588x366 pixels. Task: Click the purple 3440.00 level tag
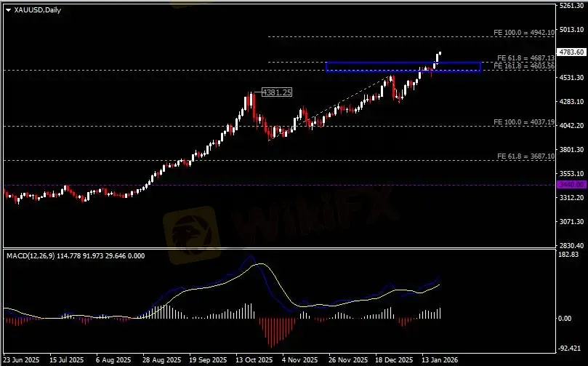(571, 185)
